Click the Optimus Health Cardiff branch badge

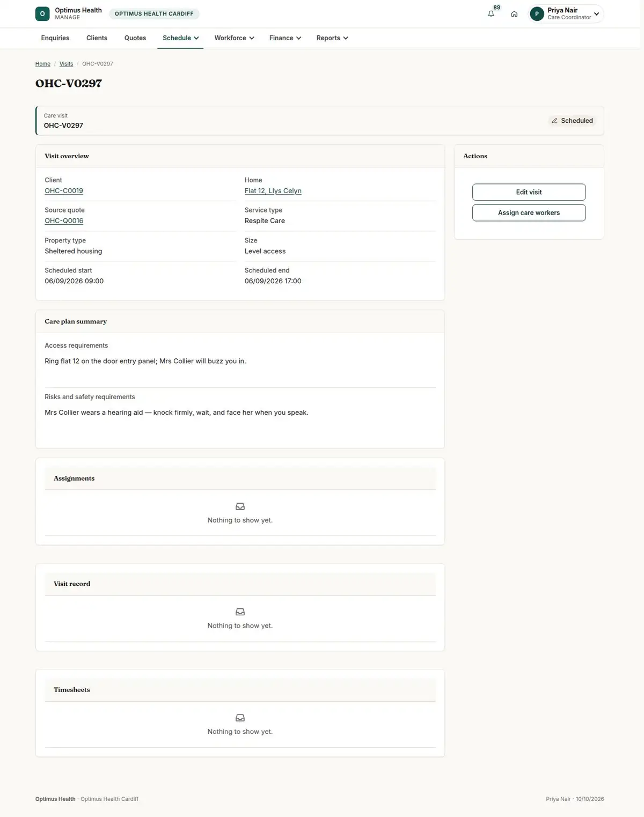coord(154,14)
